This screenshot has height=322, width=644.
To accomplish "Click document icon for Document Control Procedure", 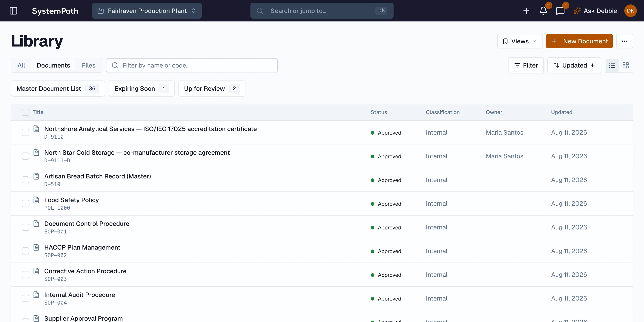I will pyautogui.click(x=36, y=224).
